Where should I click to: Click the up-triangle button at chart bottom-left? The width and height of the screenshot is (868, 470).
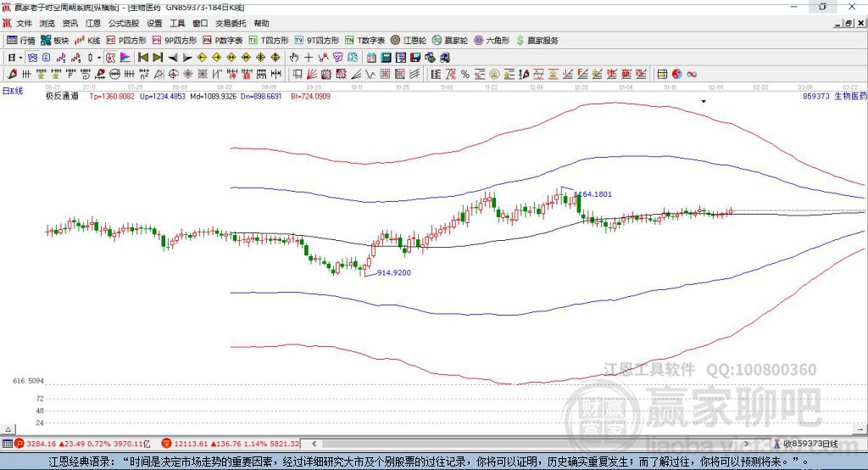click(x=8, y=429)
